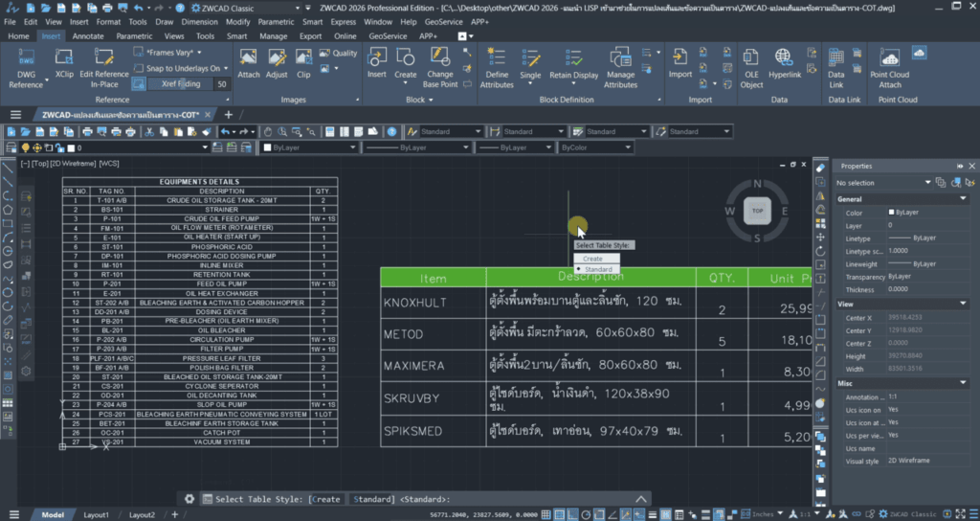980x521 pixels.
Task: Switch to the Layout1 tab
Action: tap(96, 514)
